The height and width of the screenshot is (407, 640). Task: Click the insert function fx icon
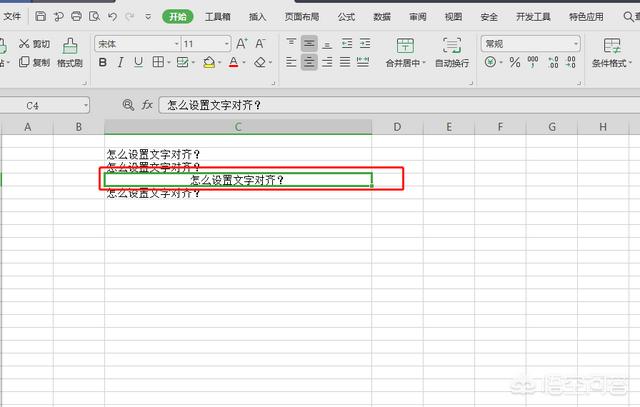147,104
